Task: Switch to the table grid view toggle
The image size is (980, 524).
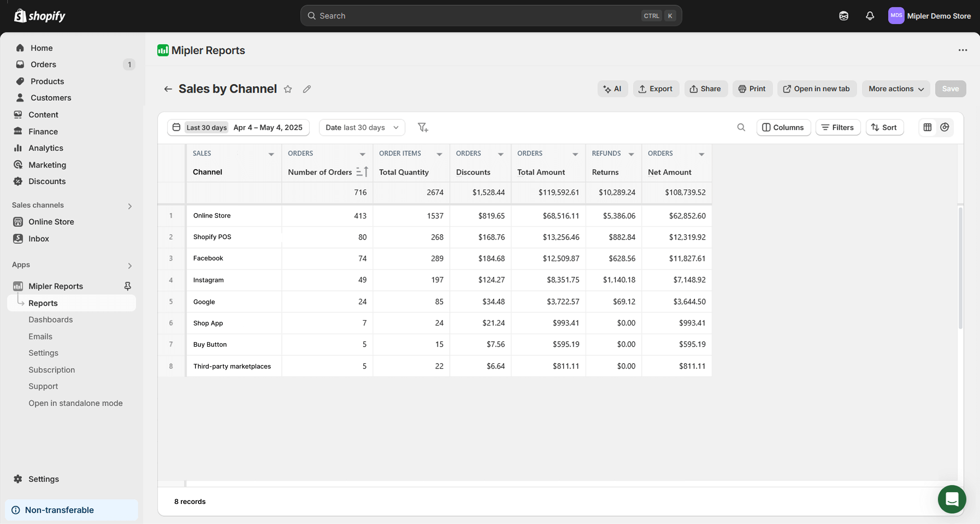Action: pyautogui.click(x=927, y=127)
